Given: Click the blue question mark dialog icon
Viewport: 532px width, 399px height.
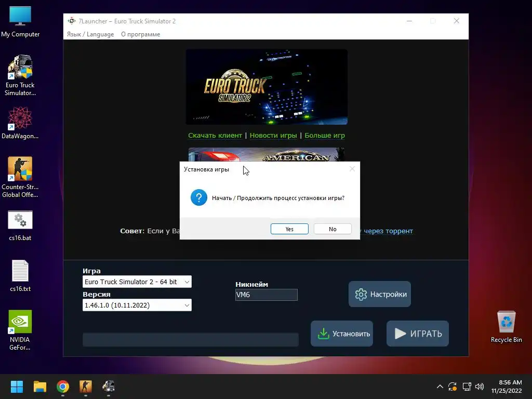Looking at the screenshot, I should pos(199,197).
